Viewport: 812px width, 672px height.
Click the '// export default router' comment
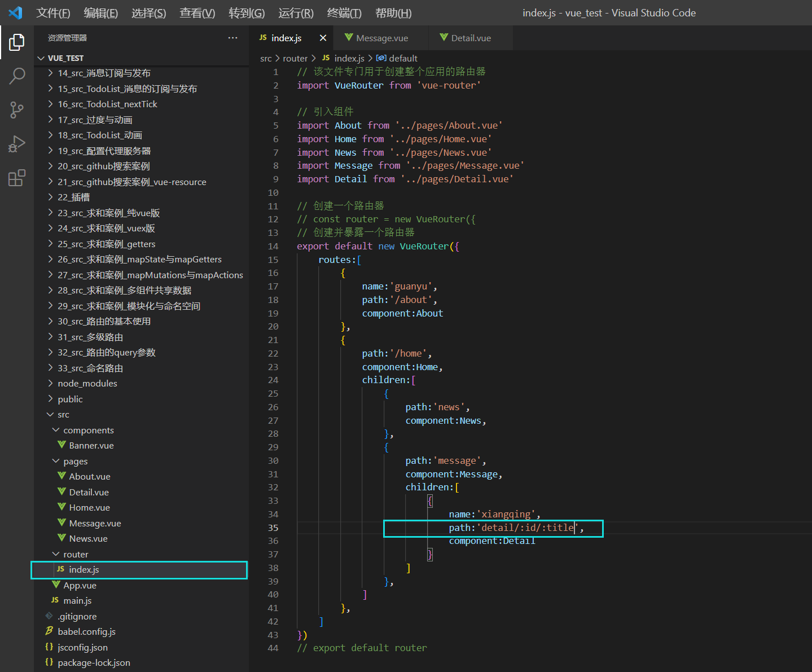pos(362,648)
